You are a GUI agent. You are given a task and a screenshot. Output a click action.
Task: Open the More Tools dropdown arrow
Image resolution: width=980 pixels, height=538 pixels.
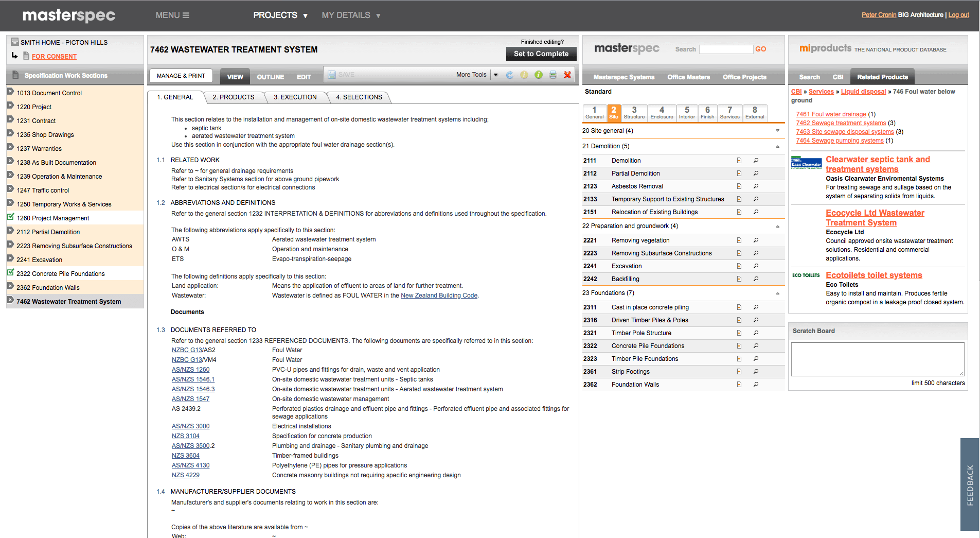pos(495,75)
